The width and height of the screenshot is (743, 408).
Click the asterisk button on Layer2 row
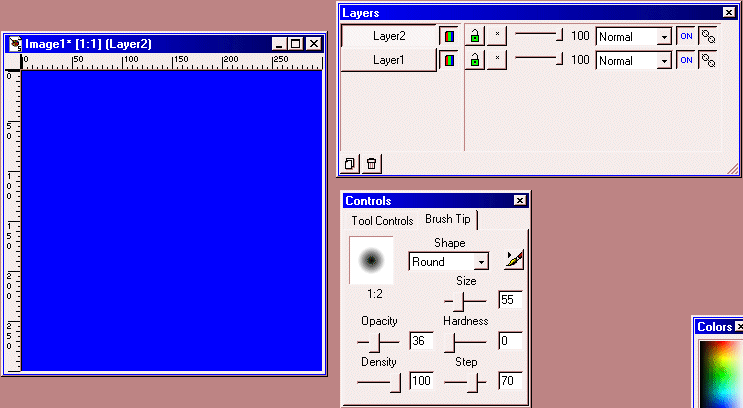pos(497,36)
